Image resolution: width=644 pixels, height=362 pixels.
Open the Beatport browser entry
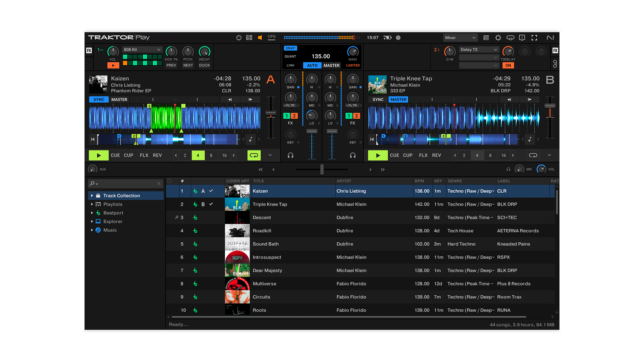tap(112, 213)
